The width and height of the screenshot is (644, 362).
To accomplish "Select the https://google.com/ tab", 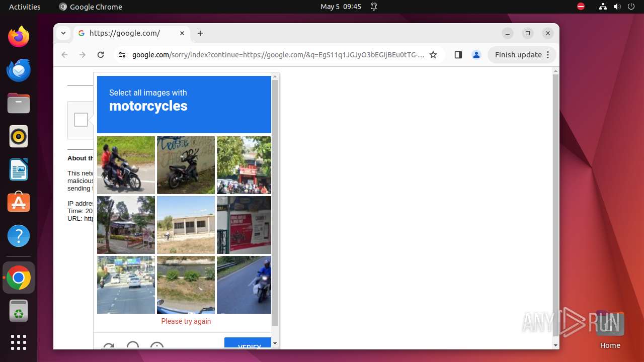I will (132, 33).
